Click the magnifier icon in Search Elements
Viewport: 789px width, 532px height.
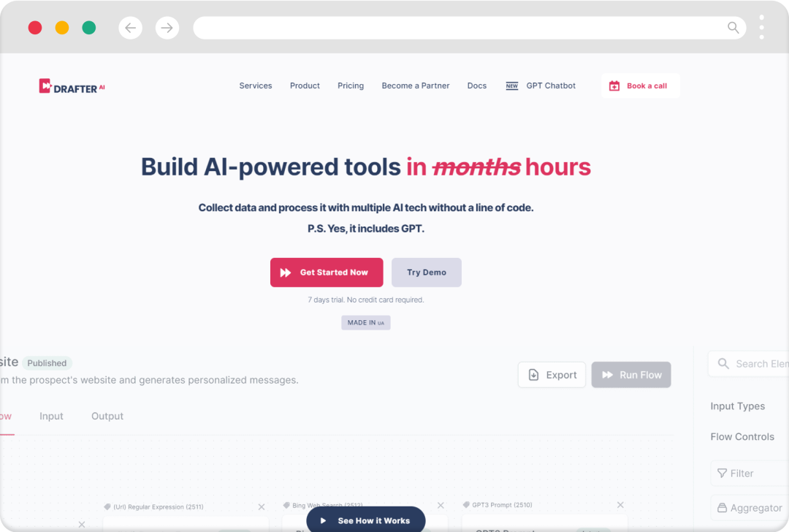(x=723, y=363)
